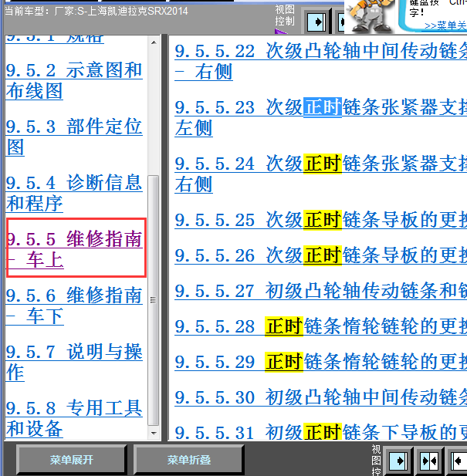
Task: Open 9.5.5.25 次级正时链条导板的更换
Action: pos(320,220)
